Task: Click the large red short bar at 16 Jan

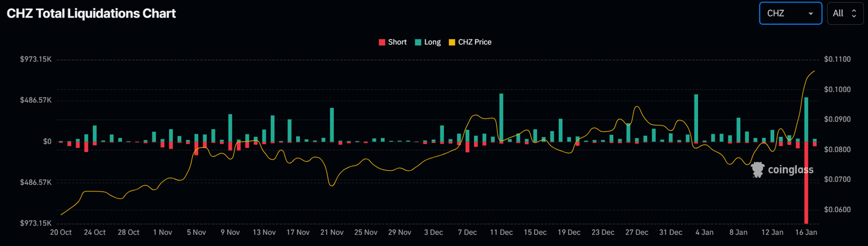Action: [806, 182]
